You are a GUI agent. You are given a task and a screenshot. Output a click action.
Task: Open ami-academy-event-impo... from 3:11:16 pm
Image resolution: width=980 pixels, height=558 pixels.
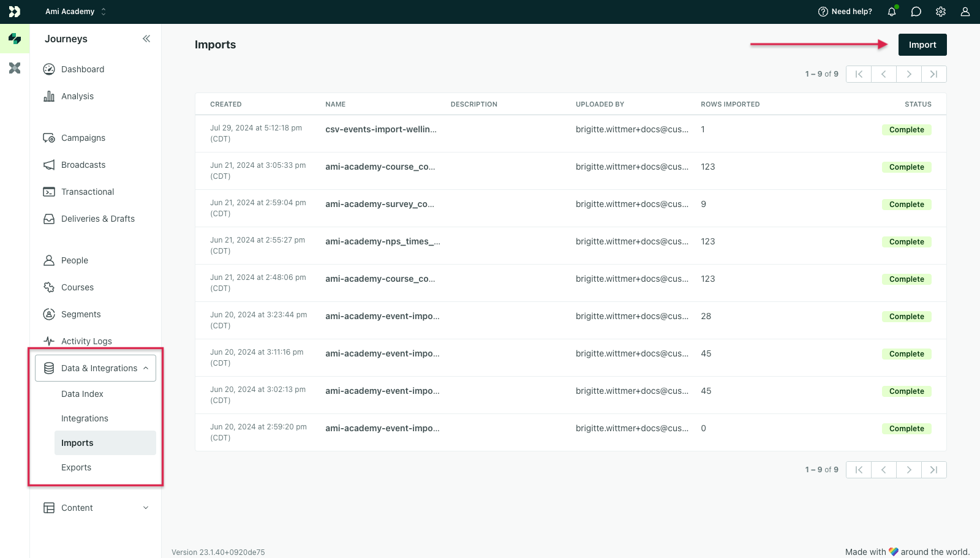tap(382, 353)
